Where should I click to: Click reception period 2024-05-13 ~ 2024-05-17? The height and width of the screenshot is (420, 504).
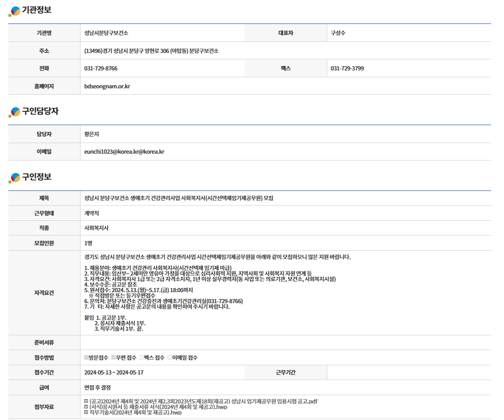(x=114, y=373)
